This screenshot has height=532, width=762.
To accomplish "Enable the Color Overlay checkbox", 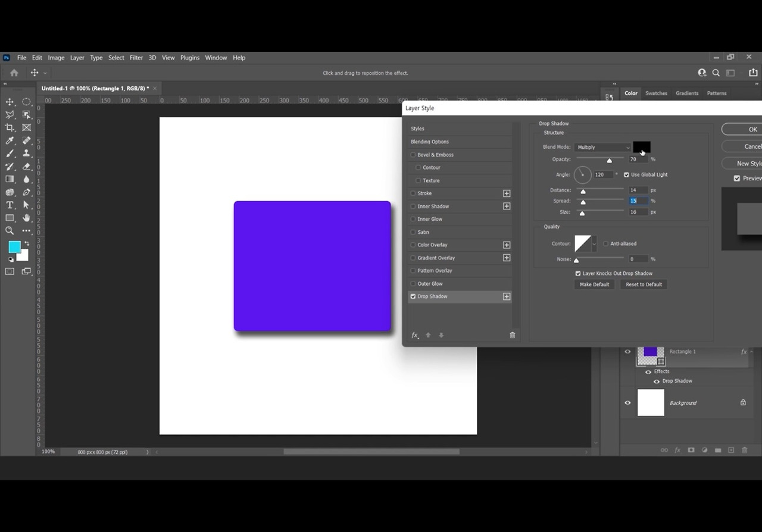I will (413, 245).
